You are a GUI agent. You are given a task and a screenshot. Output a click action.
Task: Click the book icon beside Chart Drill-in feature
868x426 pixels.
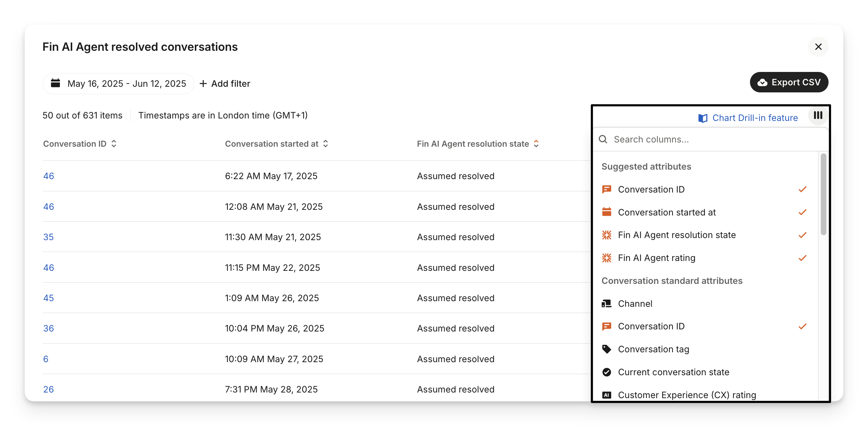[702, 118]
